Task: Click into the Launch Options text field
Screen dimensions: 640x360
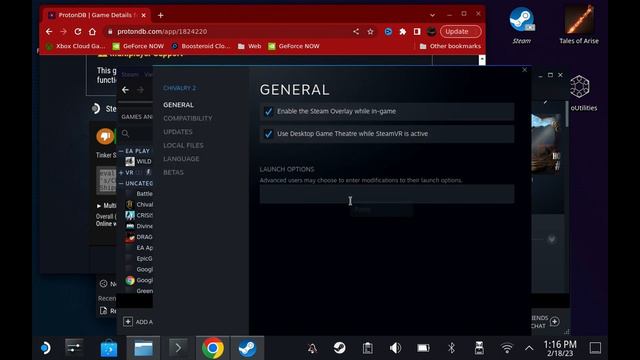Action: click(x=387, y=194)
